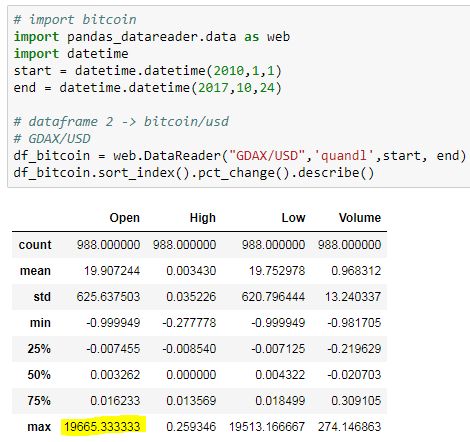Click the Open column header

pyautogui.click(x=125, y=218)
